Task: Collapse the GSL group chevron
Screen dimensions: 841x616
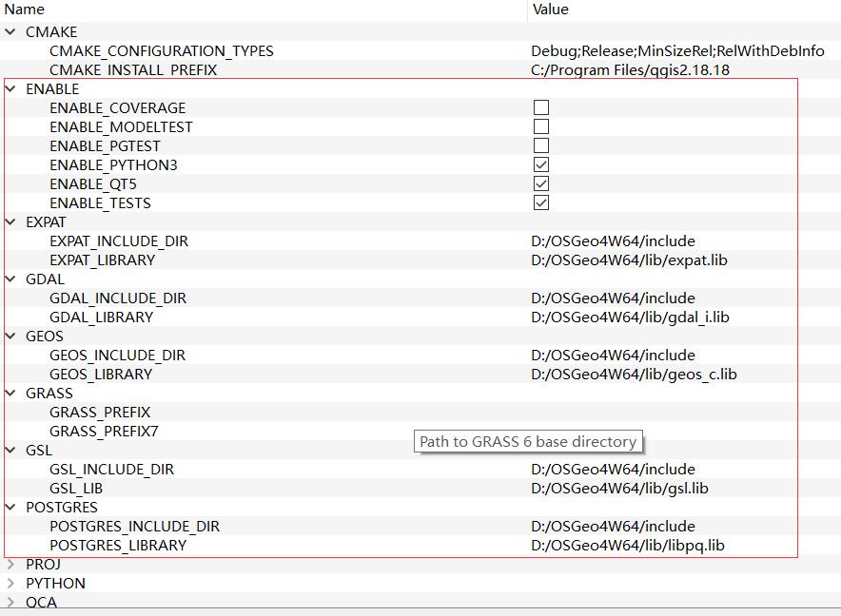Action: click(x=10, y=450)
